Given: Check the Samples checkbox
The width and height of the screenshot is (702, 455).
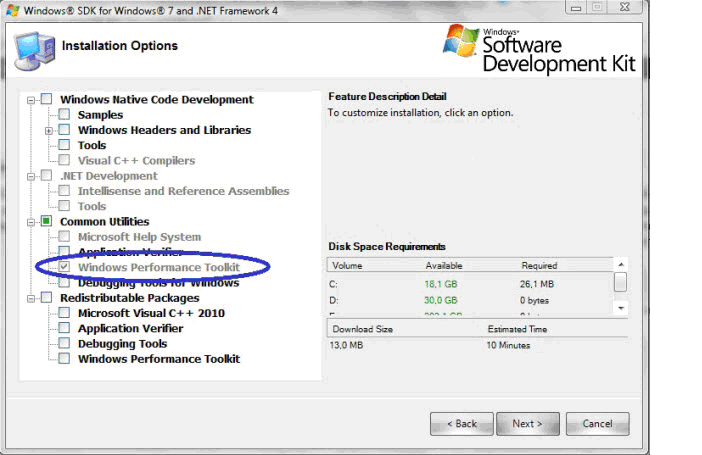Looking at the screenshot, I should (x=64, y=115).
